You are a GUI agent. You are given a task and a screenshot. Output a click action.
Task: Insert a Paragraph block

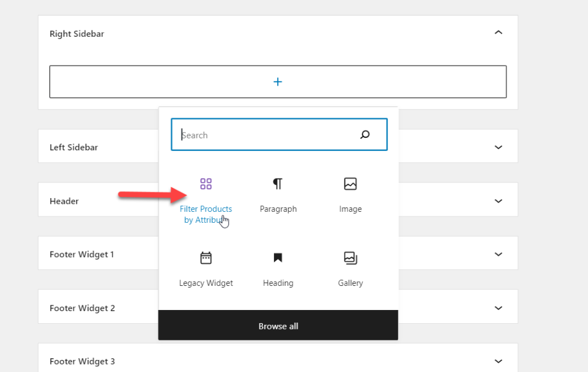point(278,195)
